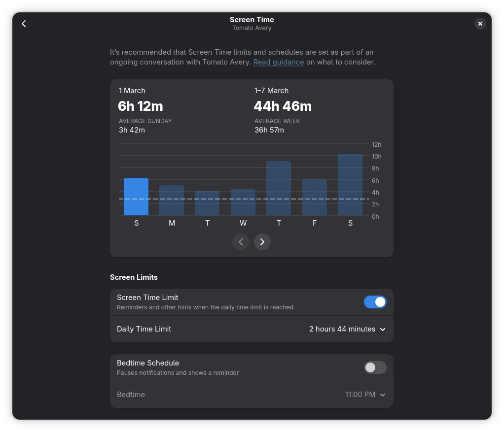The width and height of the screenshot is (504, 432).
Task: Go back using the header back arrow
Action: [24, 24]
